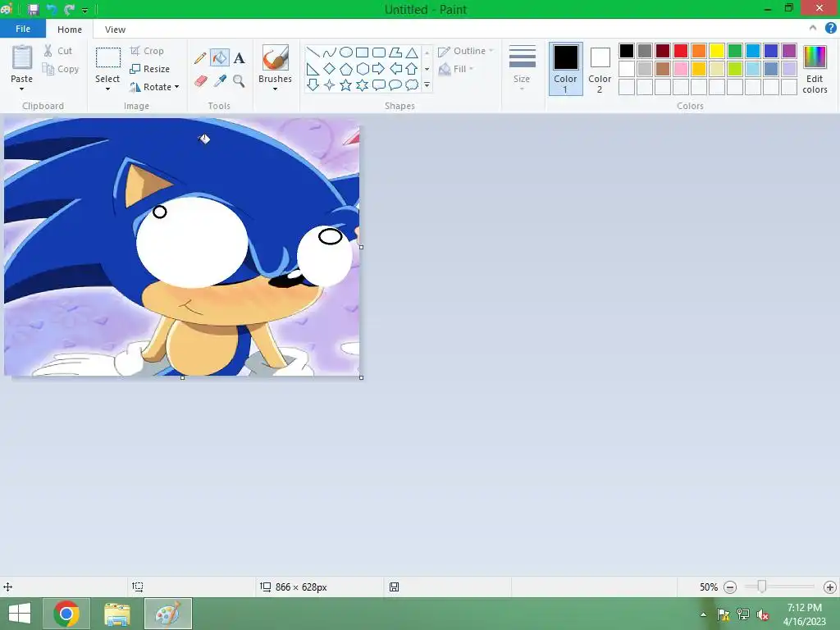Choose the Oval shape
The width and height of the screenshot is (840, 630).
[x=346, y=52]
